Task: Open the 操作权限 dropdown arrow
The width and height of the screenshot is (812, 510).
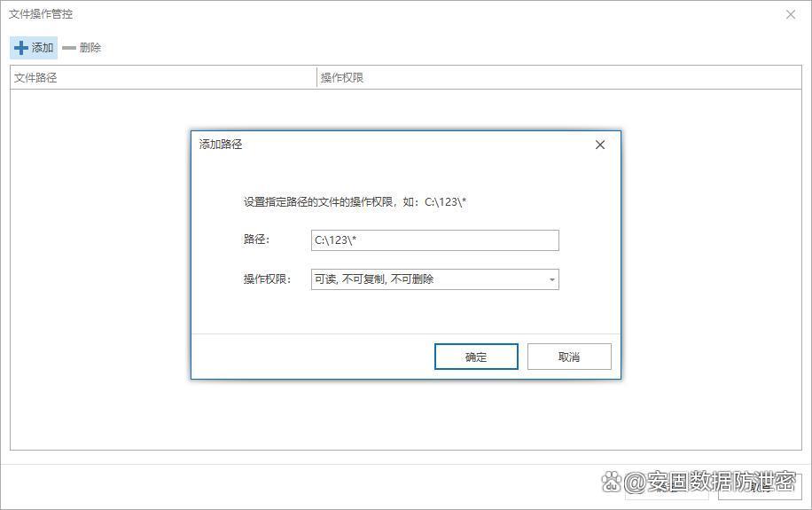Action: pos(552,280)
